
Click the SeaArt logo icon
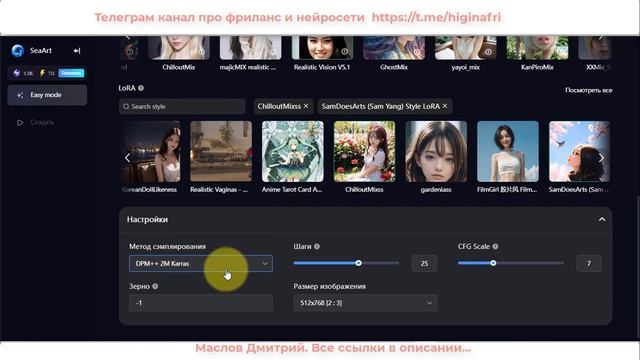[x=18, y=51]
